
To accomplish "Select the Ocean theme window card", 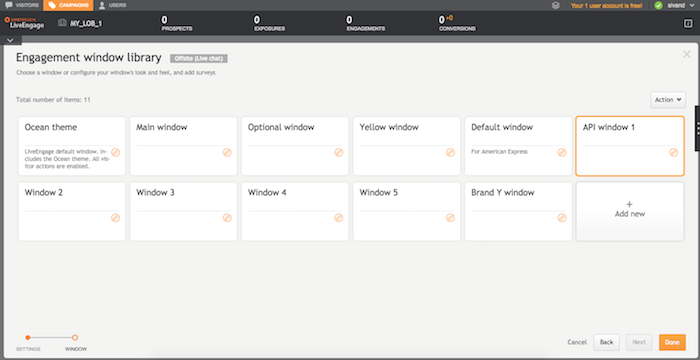I will point(72,146).
